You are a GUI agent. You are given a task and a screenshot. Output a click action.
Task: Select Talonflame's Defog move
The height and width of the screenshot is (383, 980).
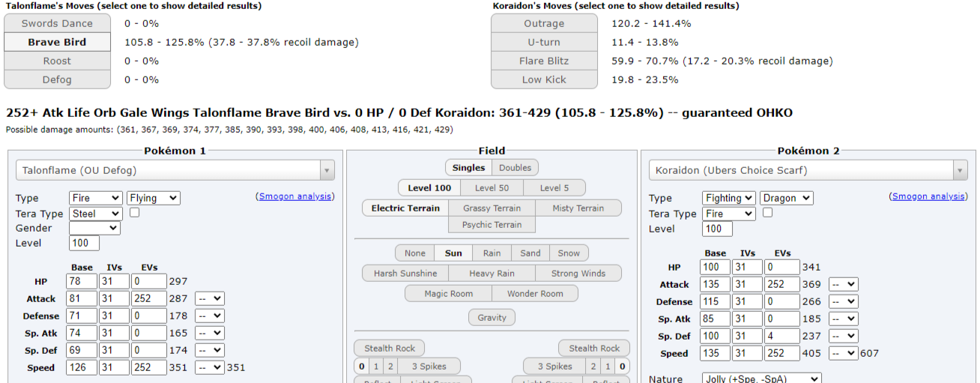pos(58,79)
